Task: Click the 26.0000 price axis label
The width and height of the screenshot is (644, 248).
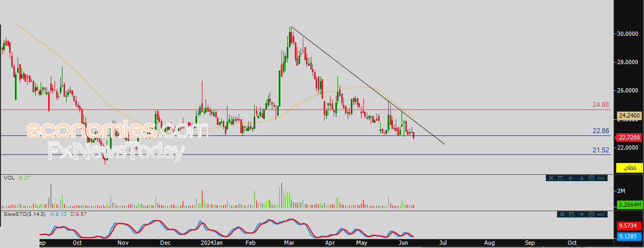Action: pos(629,90)
